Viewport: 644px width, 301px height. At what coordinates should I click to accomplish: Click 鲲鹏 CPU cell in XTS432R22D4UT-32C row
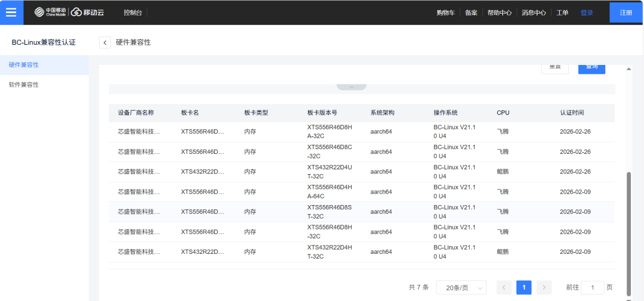point(503,172)
